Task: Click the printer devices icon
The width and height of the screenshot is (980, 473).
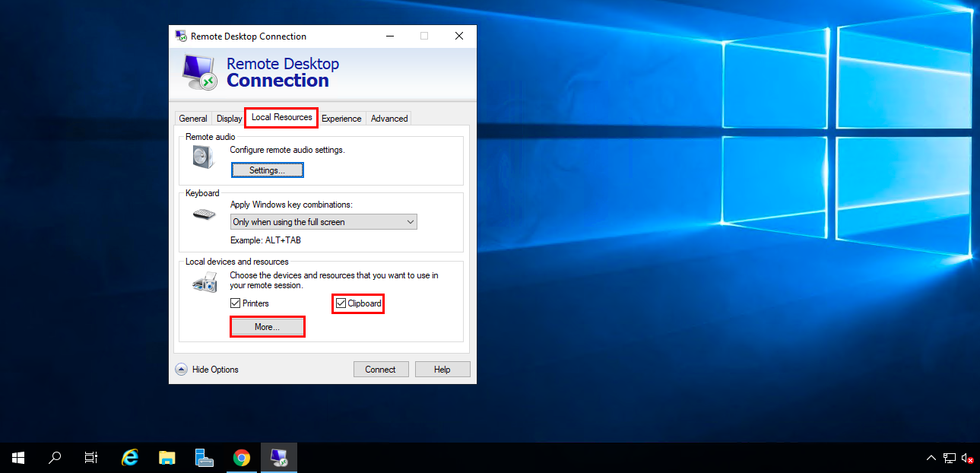Action: (204, 283)
